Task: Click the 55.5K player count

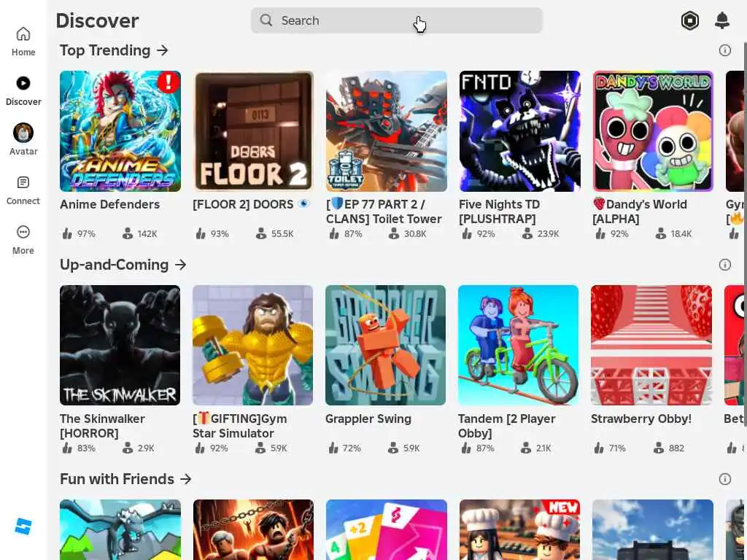Action: 282,234
